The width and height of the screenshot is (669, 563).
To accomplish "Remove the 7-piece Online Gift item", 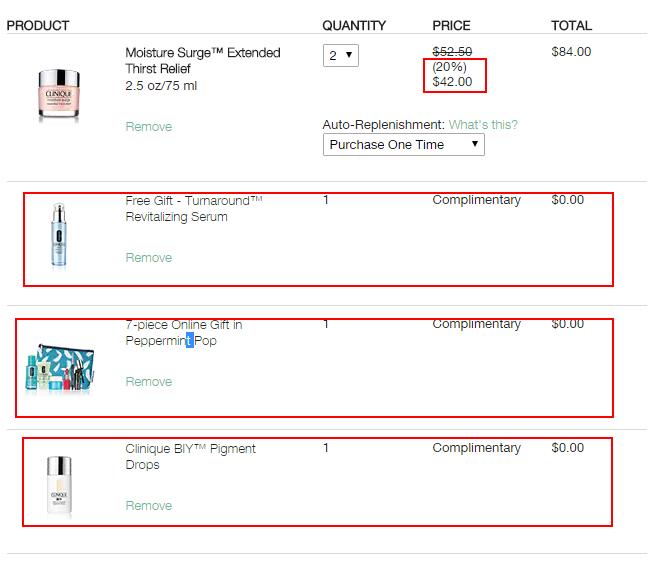I will point(148,382).
